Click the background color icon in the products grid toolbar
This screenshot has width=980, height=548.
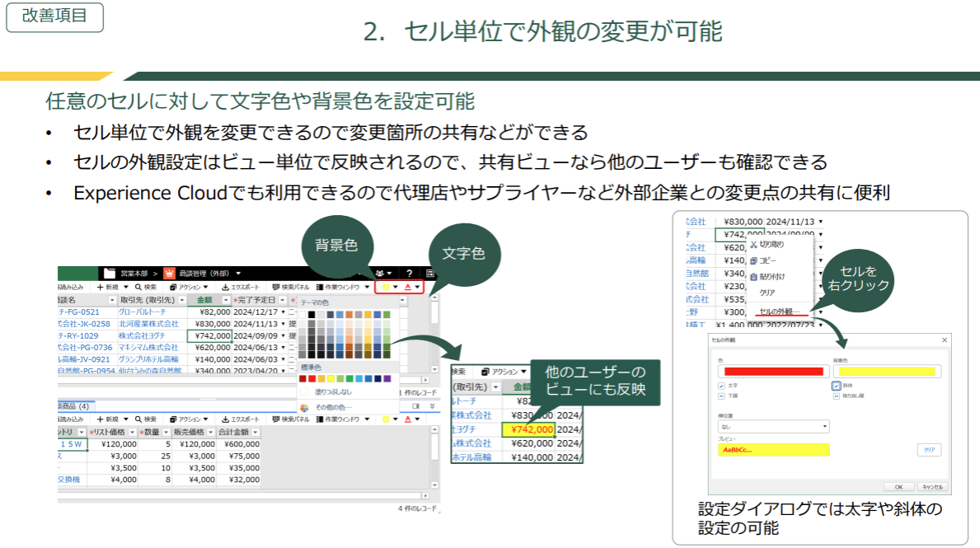click(387, 419)
